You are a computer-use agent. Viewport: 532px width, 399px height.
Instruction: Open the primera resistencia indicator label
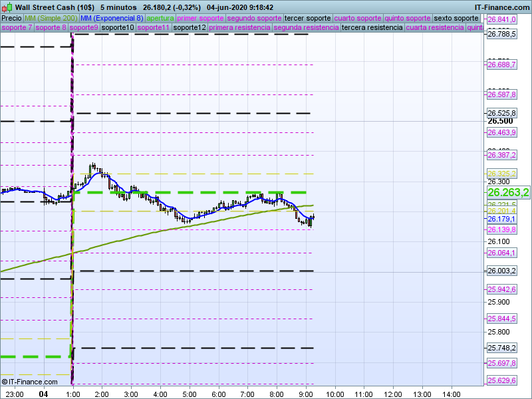(239, 28)
